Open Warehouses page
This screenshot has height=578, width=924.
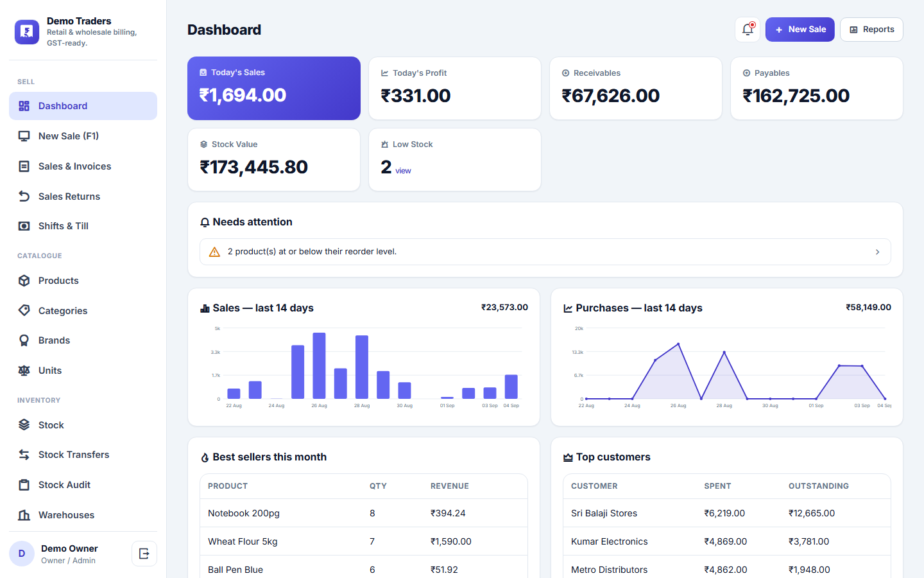point(83,515)
